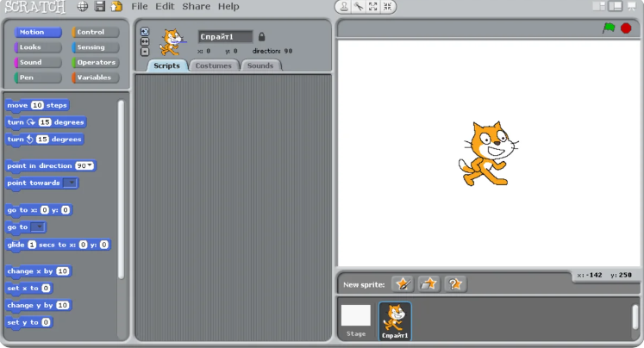Select the Sound block category
Screen dimensions: 644x348
(x=37, y=62)
